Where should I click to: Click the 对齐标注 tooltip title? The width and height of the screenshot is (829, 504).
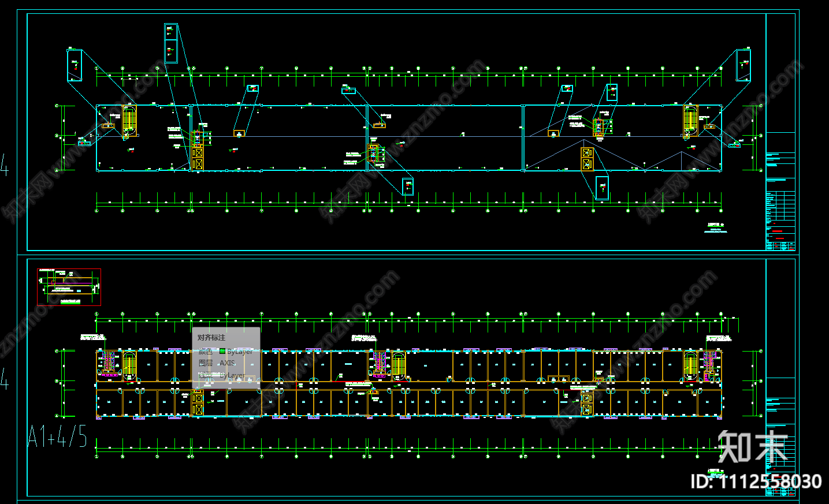click(x=211, y=338)
